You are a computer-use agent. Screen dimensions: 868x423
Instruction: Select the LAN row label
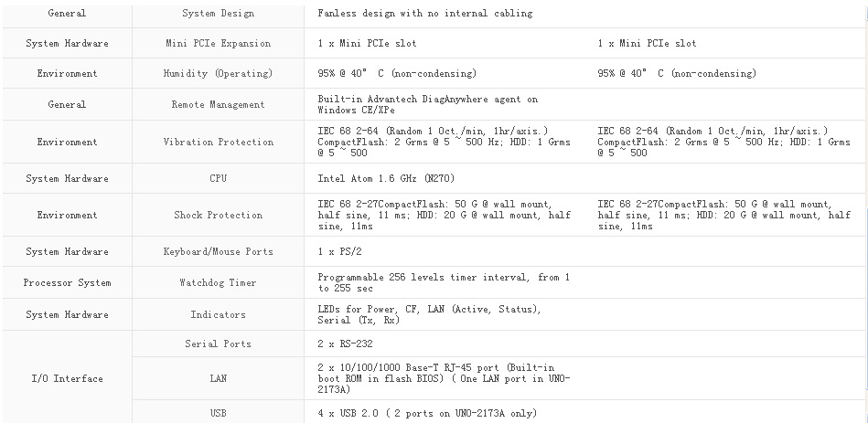(218, 378)
